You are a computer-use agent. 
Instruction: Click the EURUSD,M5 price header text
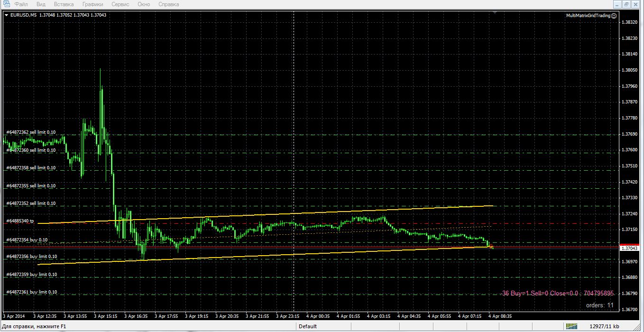[58, 15]
